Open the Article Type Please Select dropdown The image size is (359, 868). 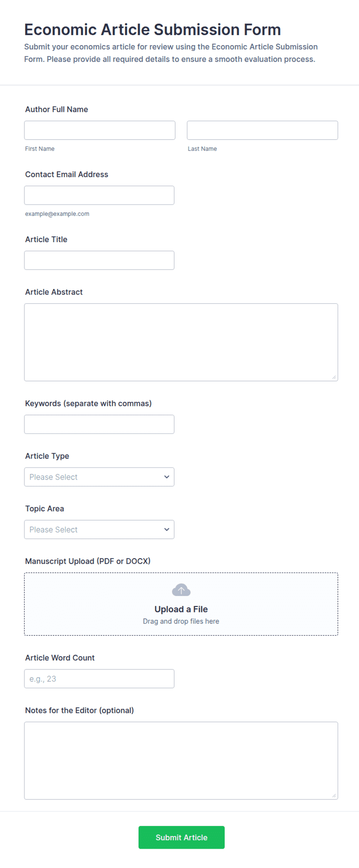tap(99, 477)
